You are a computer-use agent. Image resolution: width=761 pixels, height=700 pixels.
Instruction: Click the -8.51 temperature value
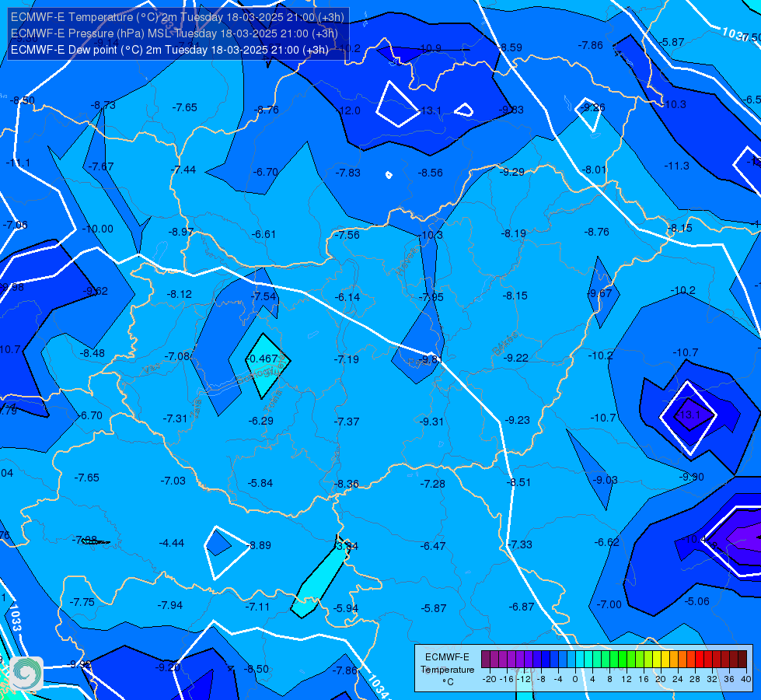[x=518, y=482]
